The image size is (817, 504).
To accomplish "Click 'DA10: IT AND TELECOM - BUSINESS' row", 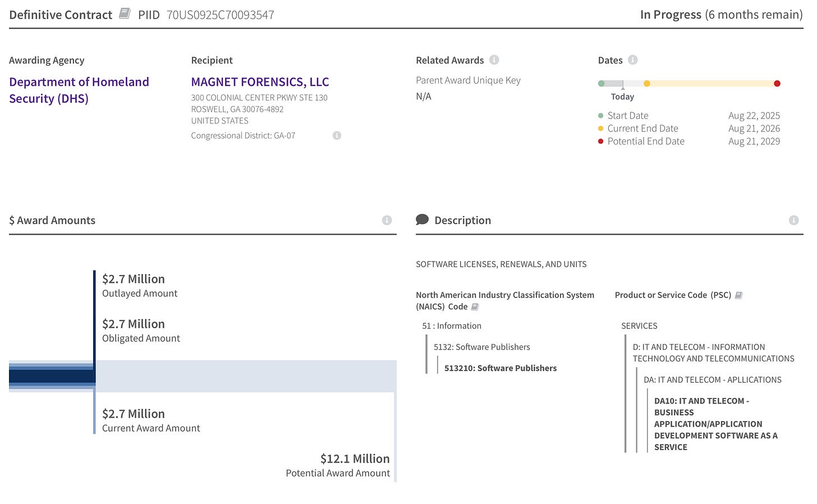I will (716, 424).
